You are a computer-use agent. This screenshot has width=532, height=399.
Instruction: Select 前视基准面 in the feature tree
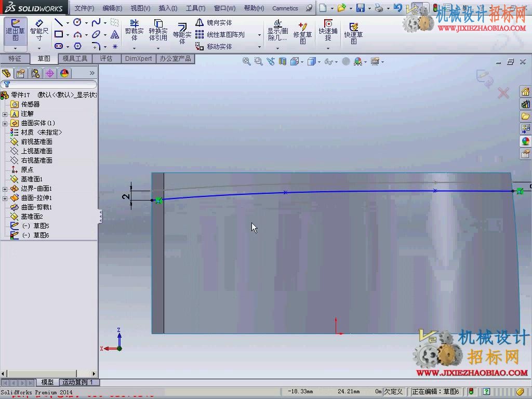pos(37,141)
